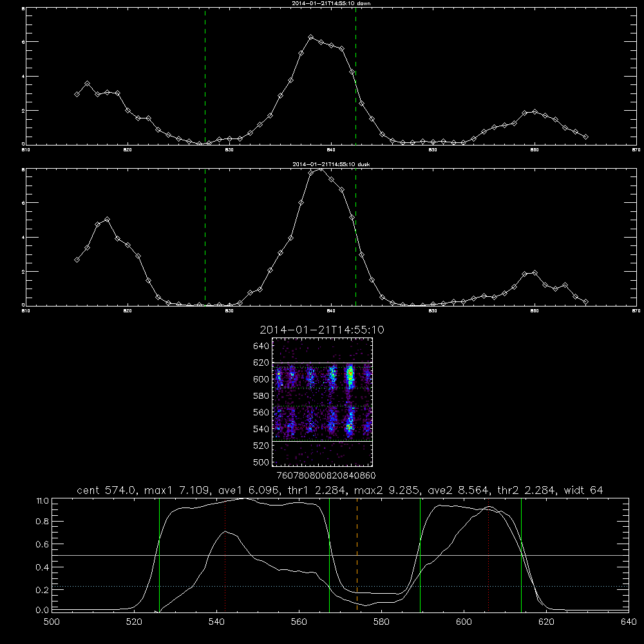The width and height of the screenshot is (644, 644).
Task: Click the highest diamond marker on the dawn curve
Action: [x=311, y=37]
